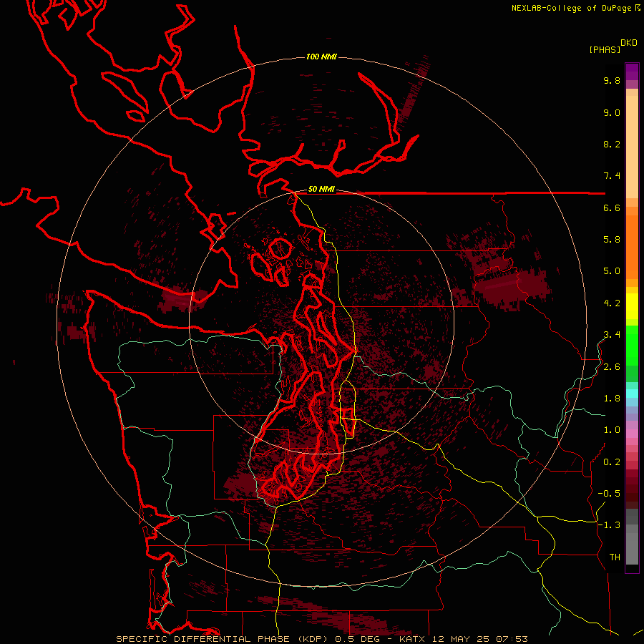Click the [PHAS] legend header
The image size is (644, 644).
605,49
